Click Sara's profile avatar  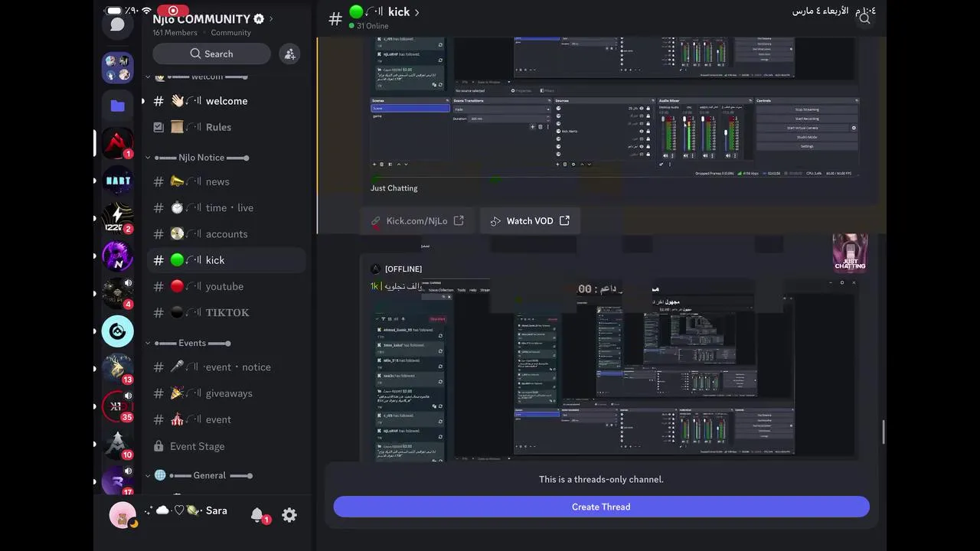(122, 515)
